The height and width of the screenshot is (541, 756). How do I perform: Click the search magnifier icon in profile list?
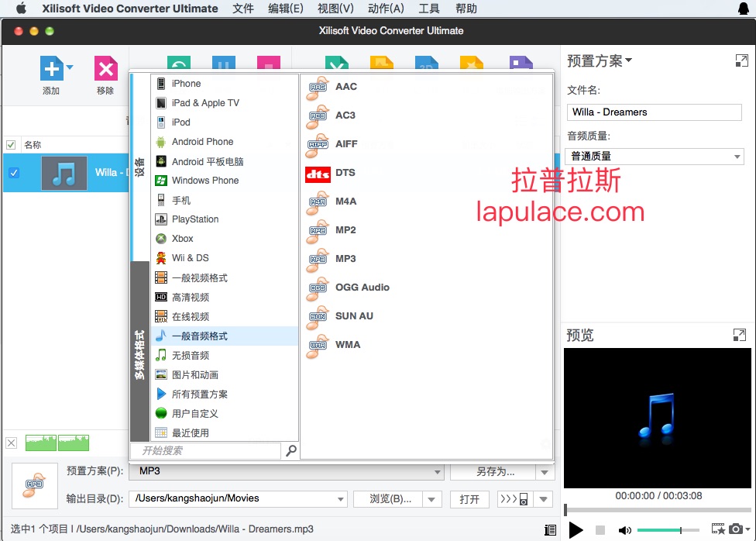coord(291,451)
